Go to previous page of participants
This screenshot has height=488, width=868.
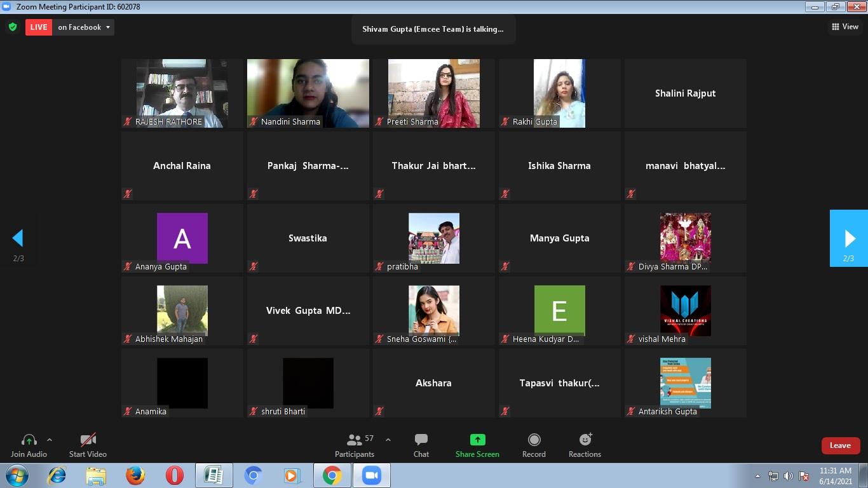click(18, 238)
